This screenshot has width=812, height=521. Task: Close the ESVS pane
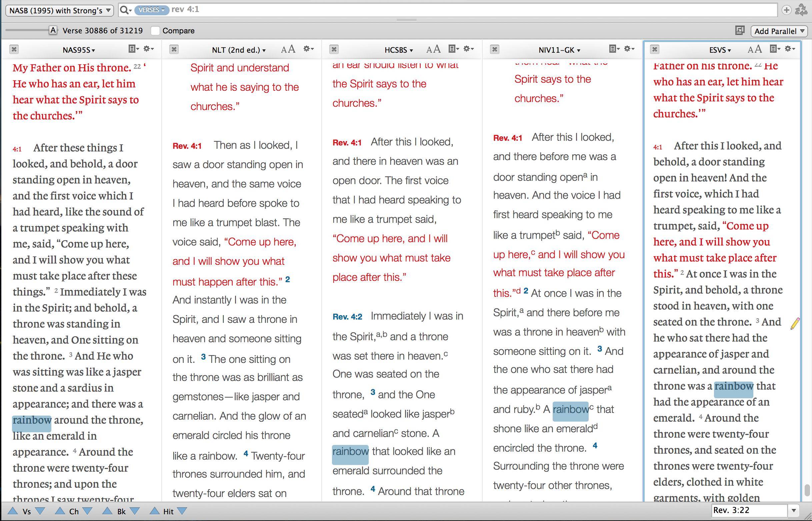(654, 49)
